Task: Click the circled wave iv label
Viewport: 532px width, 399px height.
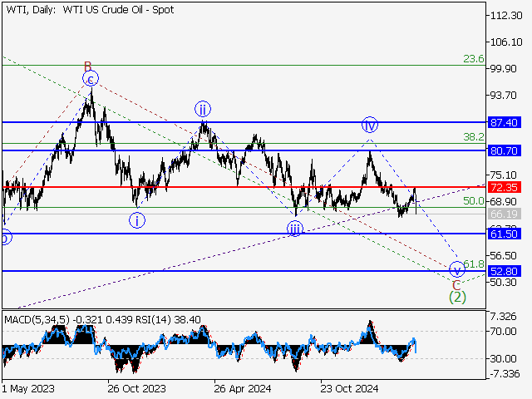Action: point(370,126)
